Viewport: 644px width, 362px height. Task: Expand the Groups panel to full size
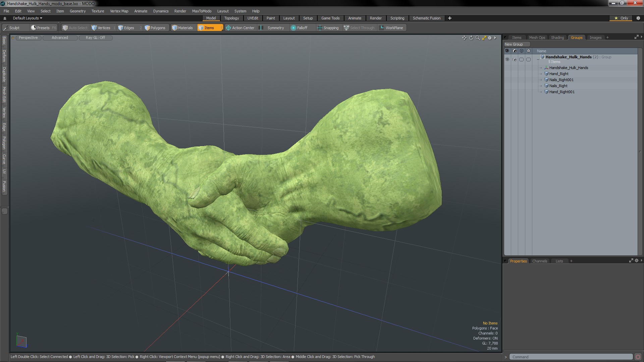tap(636, 37)
